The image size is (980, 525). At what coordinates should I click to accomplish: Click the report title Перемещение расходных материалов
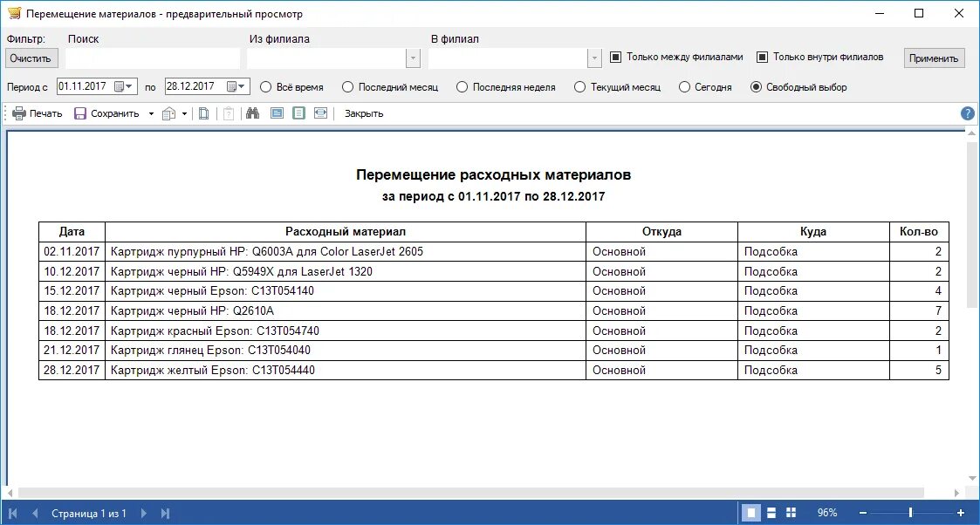coord(493,174)
